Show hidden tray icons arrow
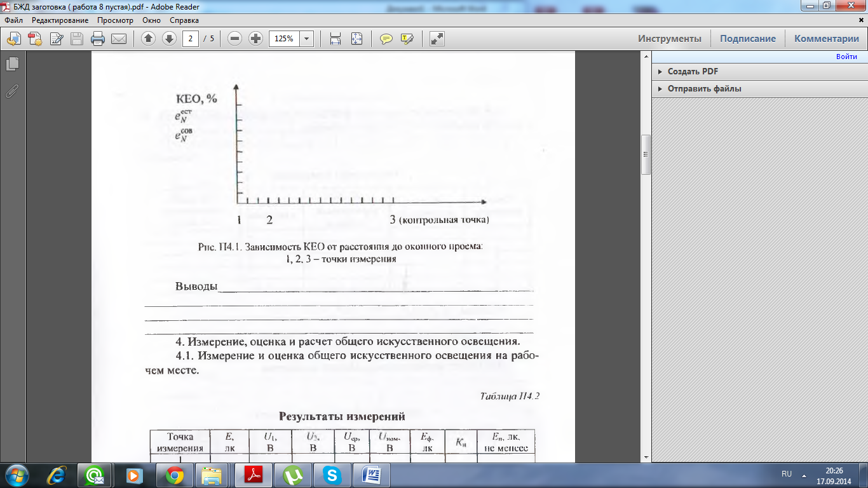Image resolution: width=868 pixels, height=488 pixels. [x=804, y=475]
